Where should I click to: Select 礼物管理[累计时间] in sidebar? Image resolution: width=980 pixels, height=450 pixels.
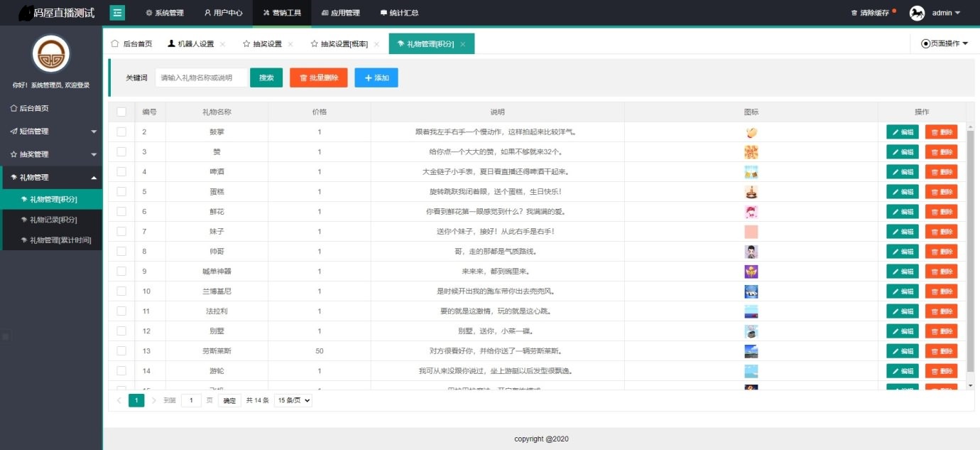coord(51,240)
